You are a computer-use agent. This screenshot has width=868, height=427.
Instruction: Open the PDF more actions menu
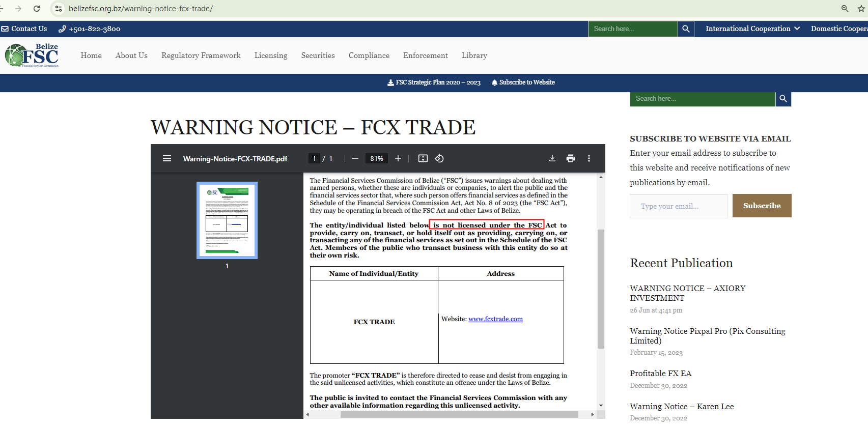click(589, 159)
